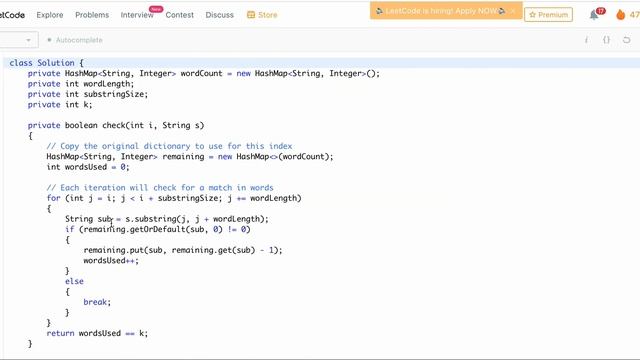
Task: Click the line 'class Solution {'
Action: tap(46, 63)
